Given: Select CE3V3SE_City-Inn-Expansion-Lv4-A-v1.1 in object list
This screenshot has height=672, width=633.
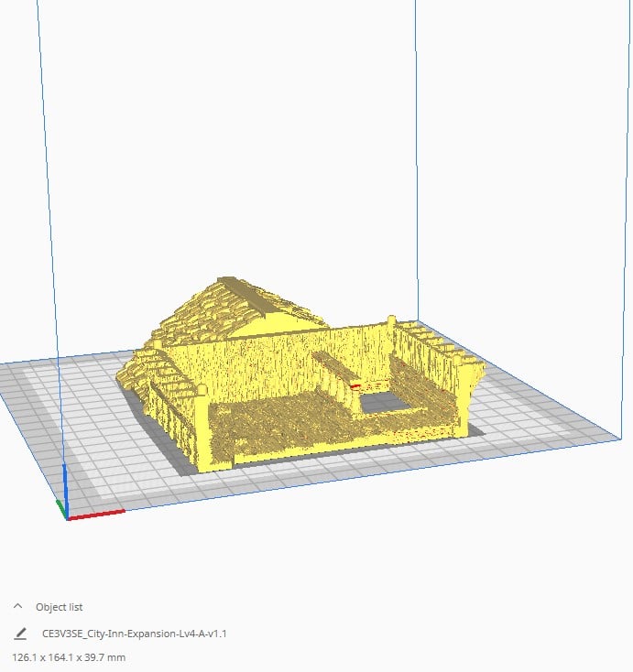Looking at the screenshot, I should click(x=135, y=634).
